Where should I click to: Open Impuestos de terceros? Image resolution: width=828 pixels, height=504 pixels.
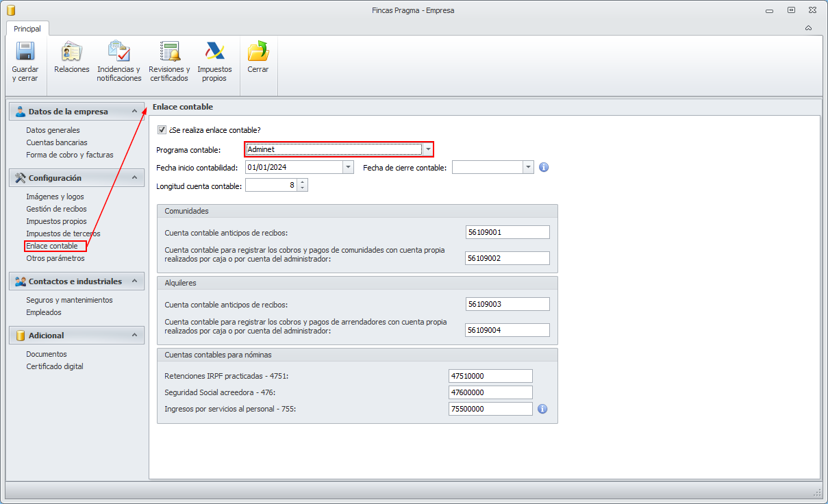[63, 234]
